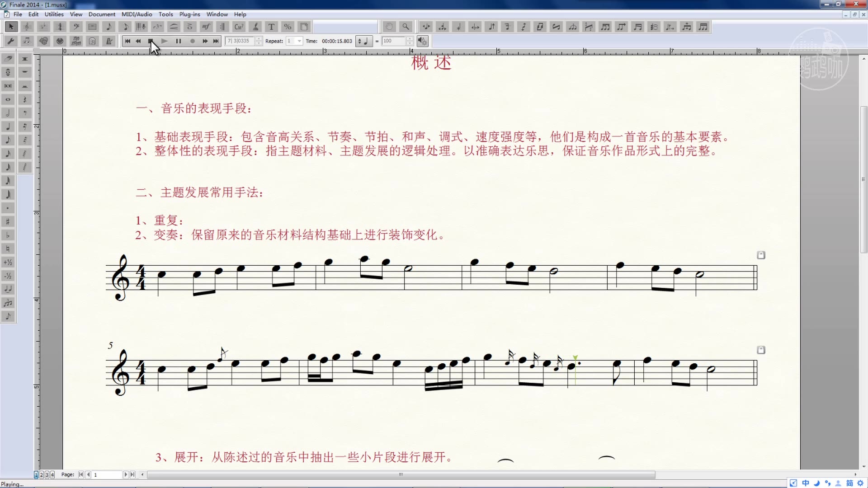Click the Rewind to beginning button

pos(127,41)
